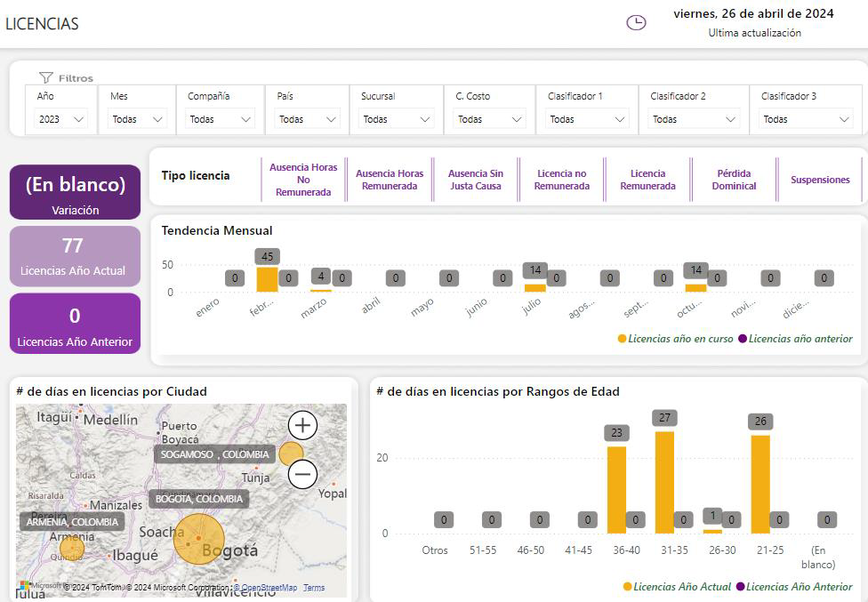Click the Sogamoso bubble on the map

pyautogui.click(x=291, y=454)
